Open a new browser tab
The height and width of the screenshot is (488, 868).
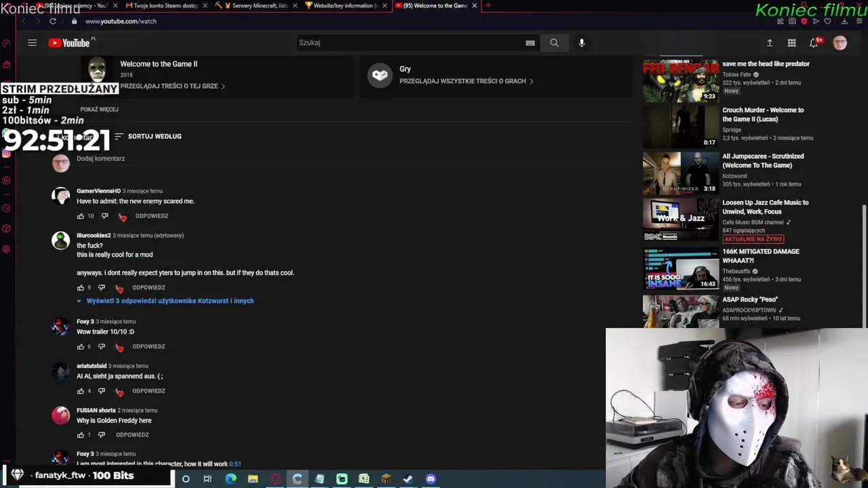pyautogui.click(x=488, y=5)
